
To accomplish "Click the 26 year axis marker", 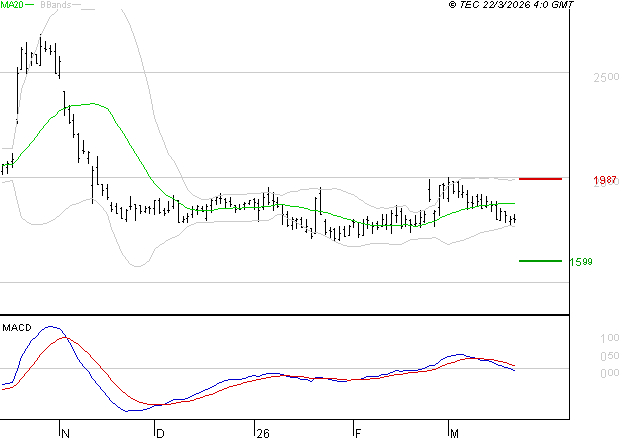I will point(263,433).
